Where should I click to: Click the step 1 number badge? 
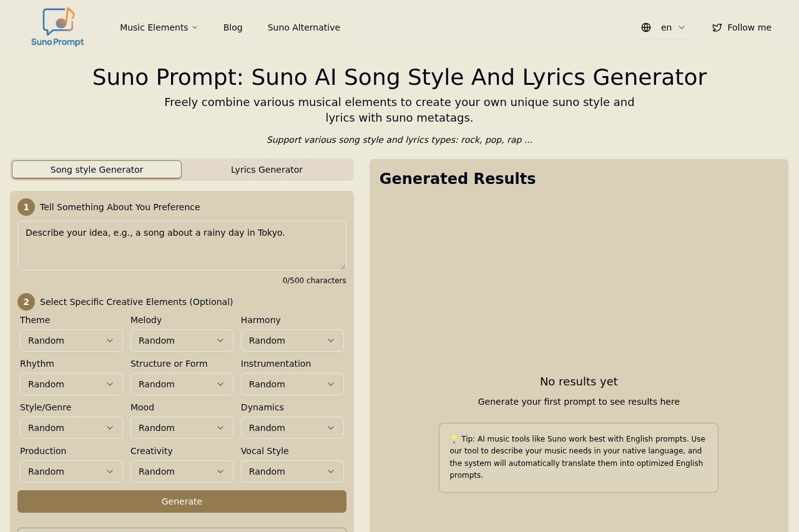pyautogui.click(x=26, y=207)
